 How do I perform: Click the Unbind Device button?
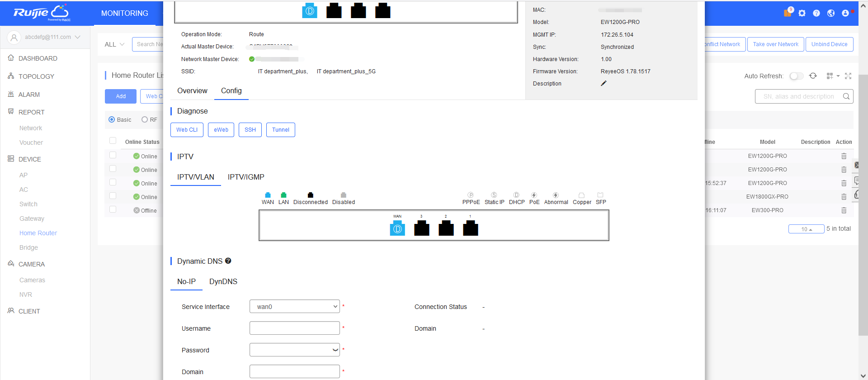830,44
